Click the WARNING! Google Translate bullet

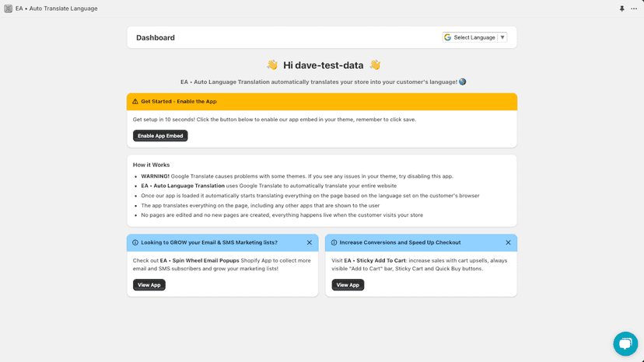(x=297, y=176)
